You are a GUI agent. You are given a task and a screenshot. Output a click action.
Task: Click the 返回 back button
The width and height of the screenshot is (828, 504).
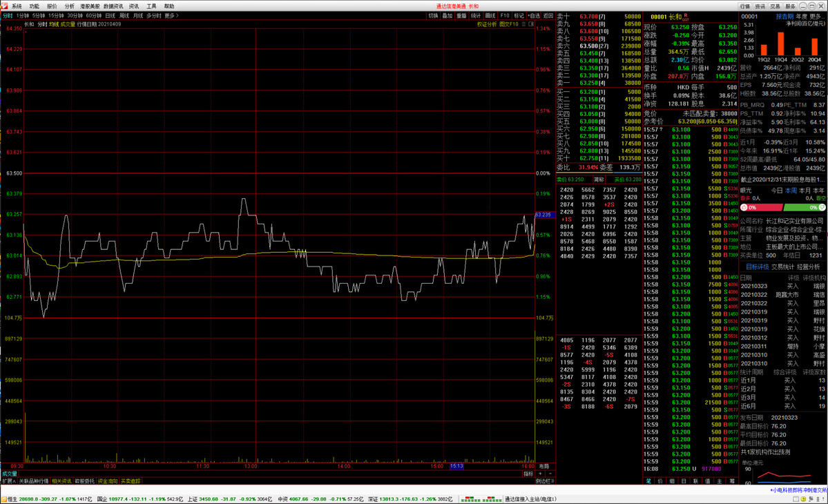pos(548,16)
